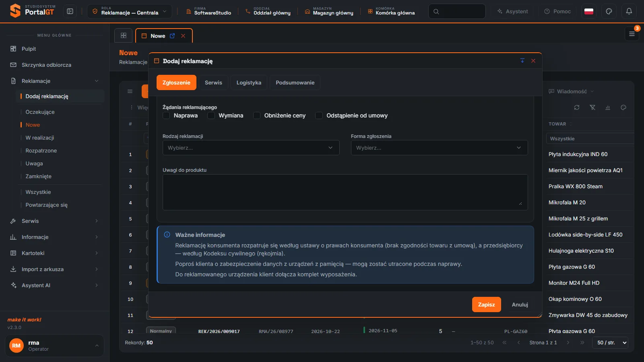
Task: Open table hamburger menu icon
Action: point(130,91)
